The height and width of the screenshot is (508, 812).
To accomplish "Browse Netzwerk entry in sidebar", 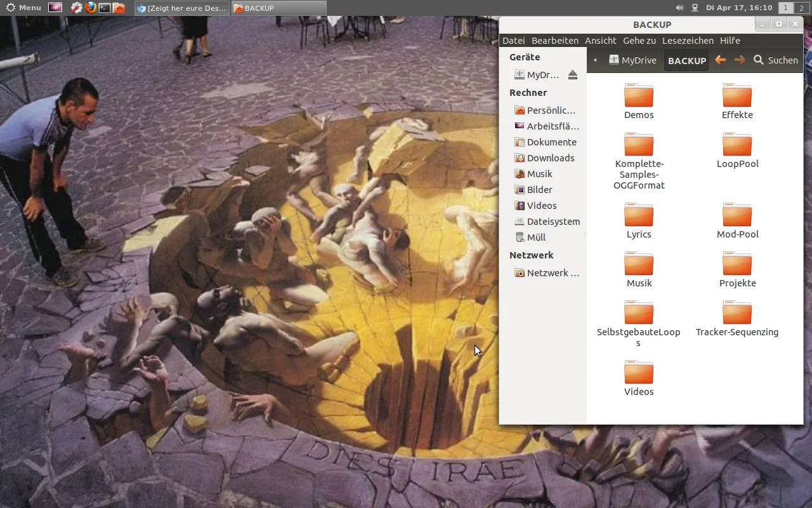I will tap(547, 273).
